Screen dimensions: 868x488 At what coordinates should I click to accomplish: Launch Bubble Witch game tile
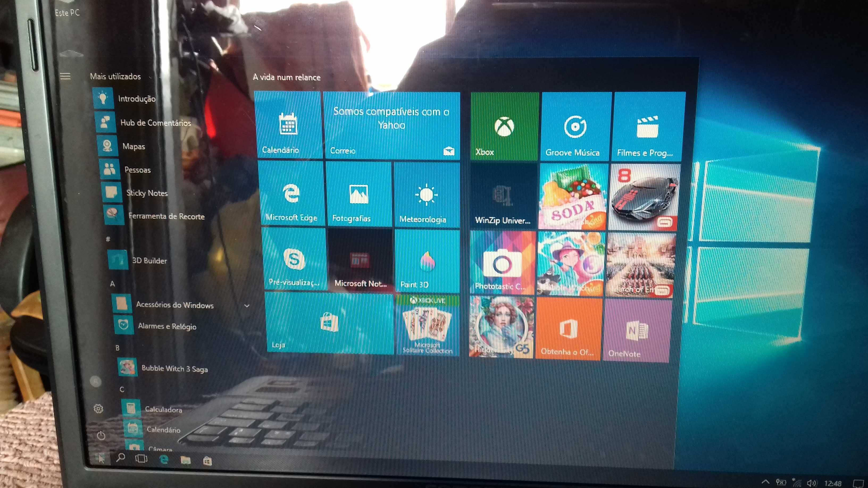[571, 264]
